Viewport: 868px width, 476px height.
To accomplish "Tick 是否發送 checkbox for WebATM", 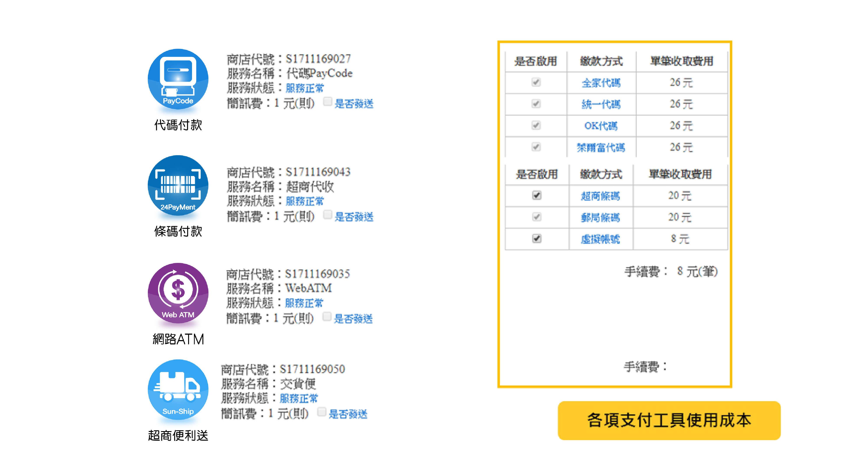I will [x=327, y=317].
